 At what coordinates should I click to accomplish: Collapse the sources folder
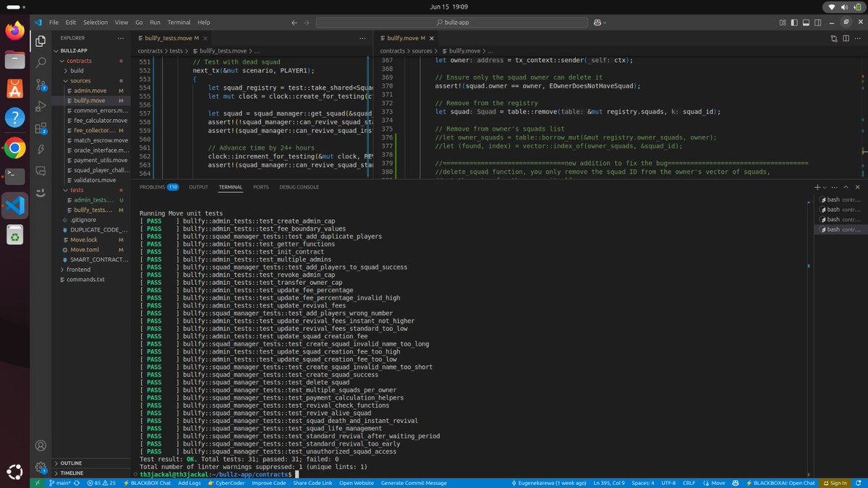pyautogui.click(x=80, y=81)
